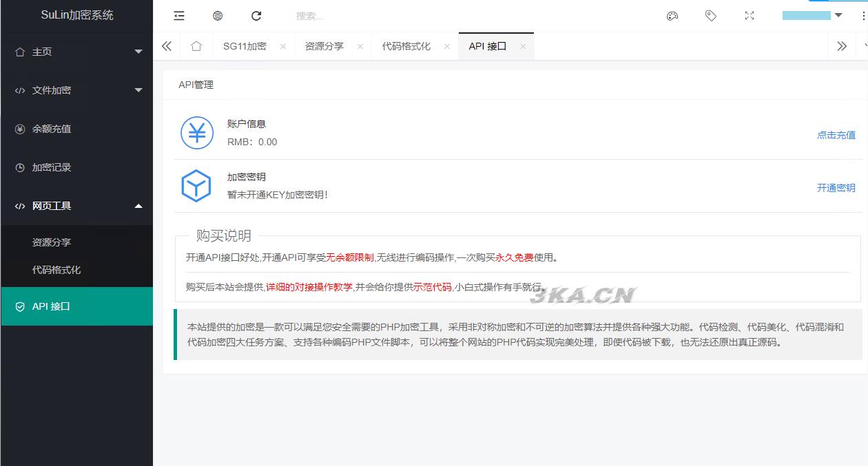This screenshot has width=868, height=466.
Task: Click the refresh icon in top toolbar
Action: coord(256,16)
